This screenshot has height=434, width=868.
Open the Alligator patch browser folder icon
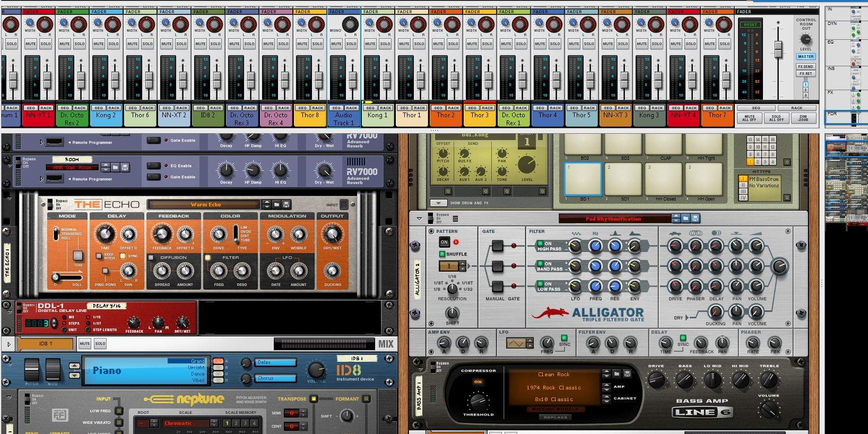click(x=685, y=218)
